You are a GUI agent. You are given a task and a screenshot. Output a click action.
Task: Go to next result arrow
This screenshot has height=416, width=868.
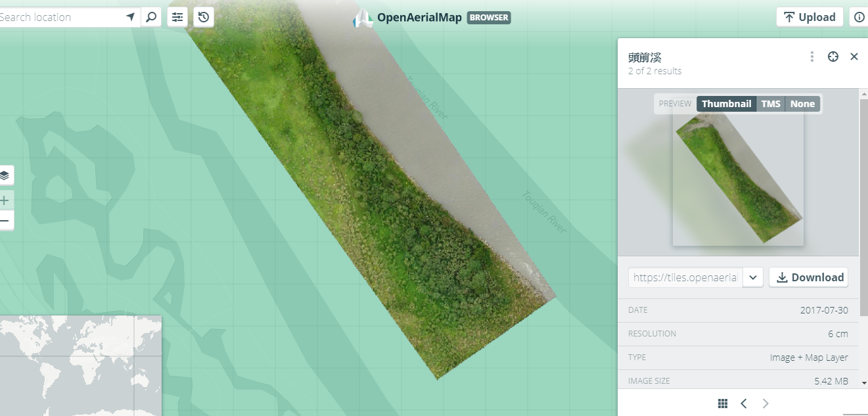(765, 404)
